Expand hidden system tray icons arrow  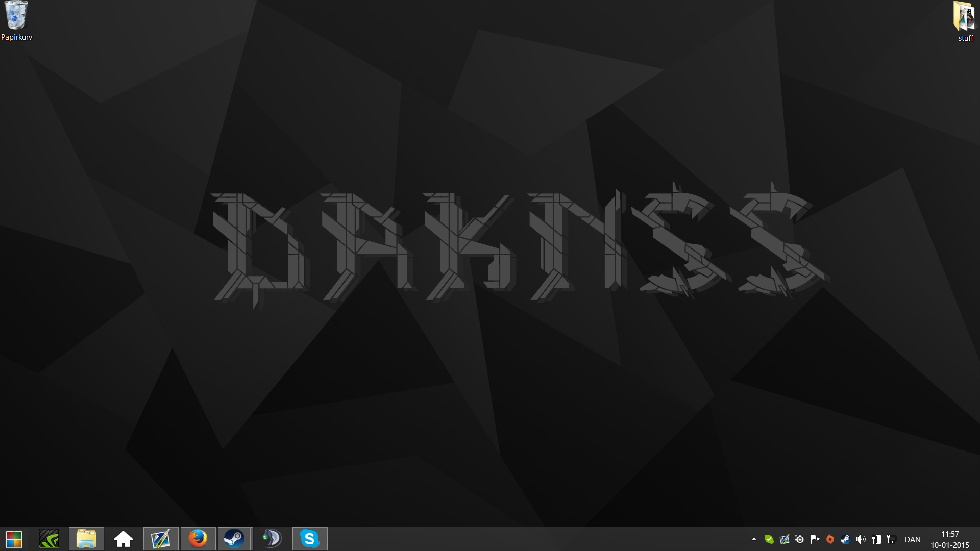click(754, 539)
